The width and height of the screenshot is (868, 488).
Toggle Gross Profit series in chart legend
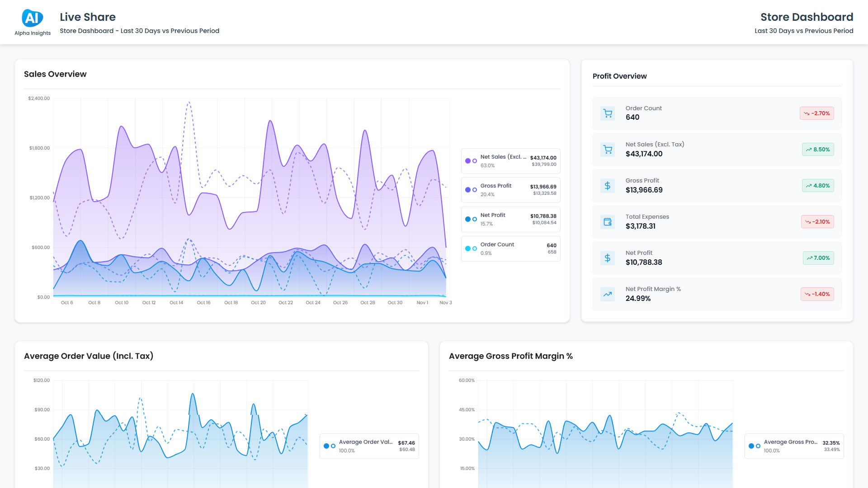coord(510,190)
